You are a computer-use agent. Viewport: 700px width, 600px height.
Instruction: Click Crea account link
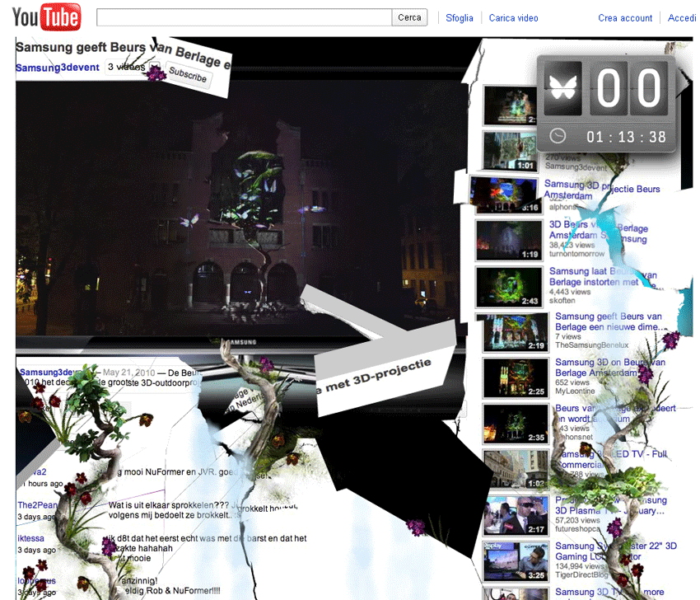(625, 18)
